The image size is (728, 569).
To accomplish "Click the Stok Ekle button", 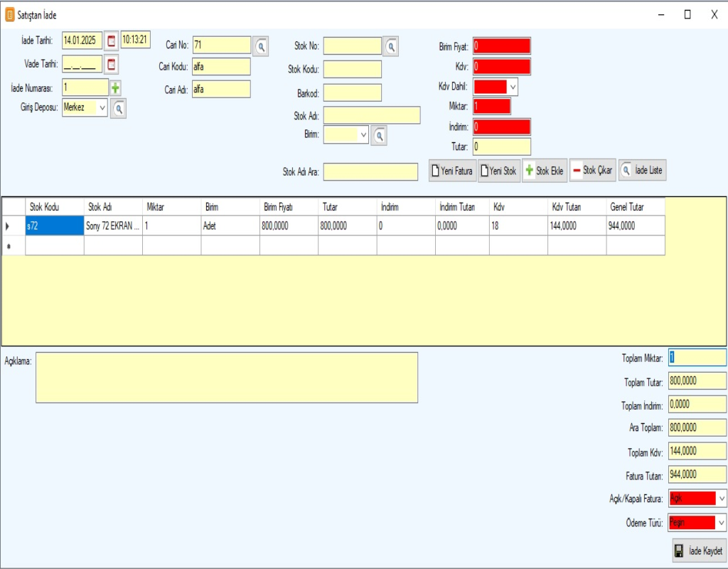I will (544, 171).
